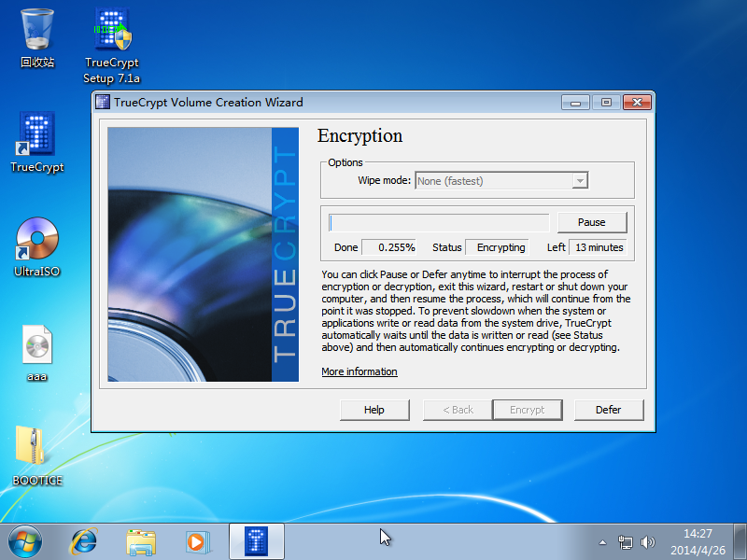
Task: Show hidden system tray icons
Action: click(602, 542)
